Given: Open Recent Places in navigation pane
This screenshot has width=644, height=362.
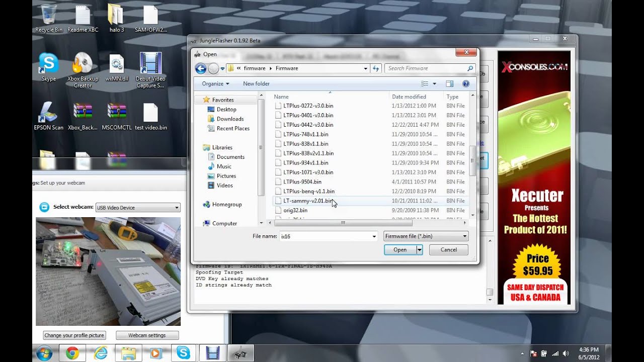Looking at the screenshot, I should click(x=233, y=129).
